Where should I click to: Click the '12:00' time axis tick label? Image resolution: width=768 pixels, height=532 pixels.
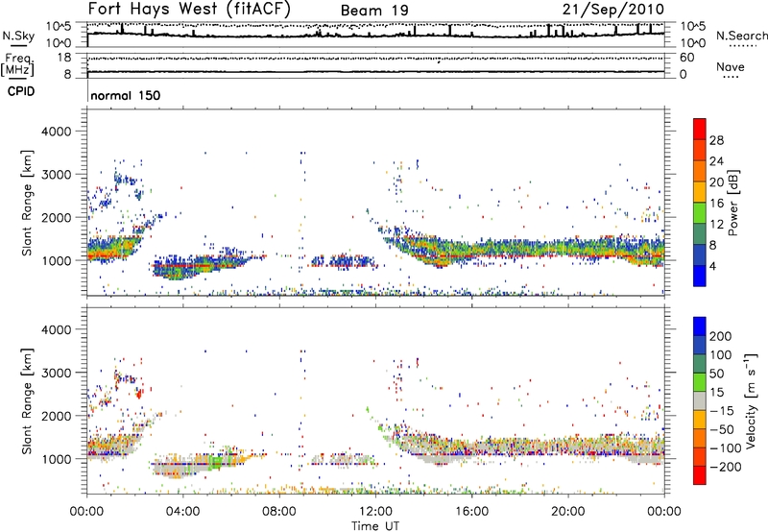click(x=375, y=512)
